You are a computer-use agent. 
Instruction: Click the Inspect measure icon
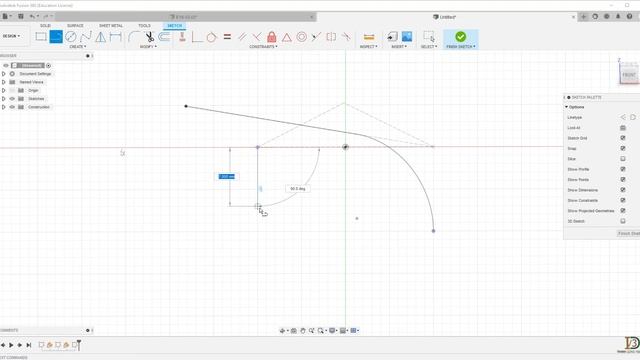pos(369,37)
